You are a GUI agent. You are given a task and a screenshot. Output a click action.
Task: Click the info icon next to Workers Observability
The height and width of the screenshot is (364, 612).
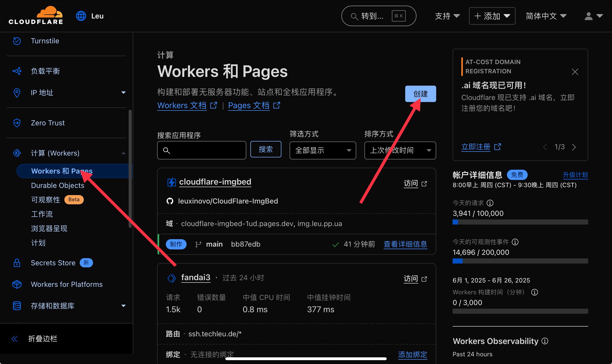click(545, 341)
